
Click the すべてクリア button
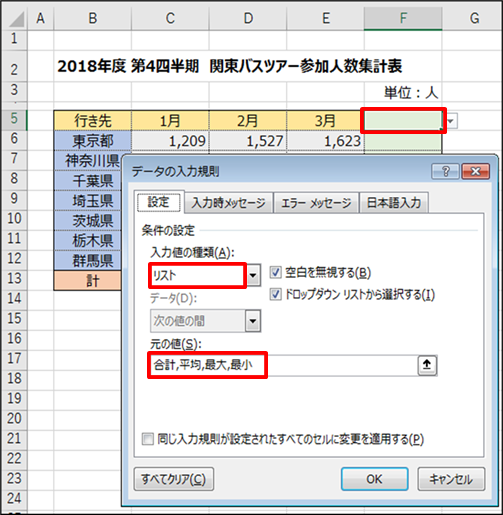[x=174, y=479]
